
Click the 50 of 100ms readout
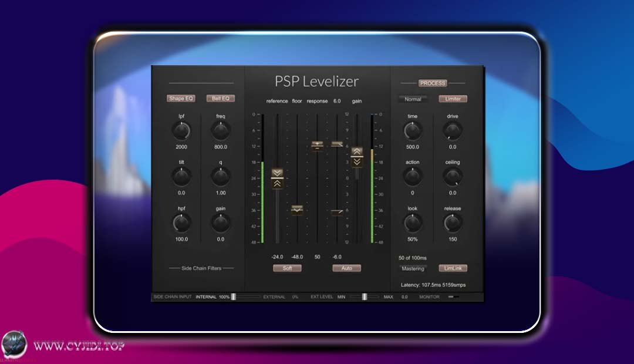click(x=413, y=258)
